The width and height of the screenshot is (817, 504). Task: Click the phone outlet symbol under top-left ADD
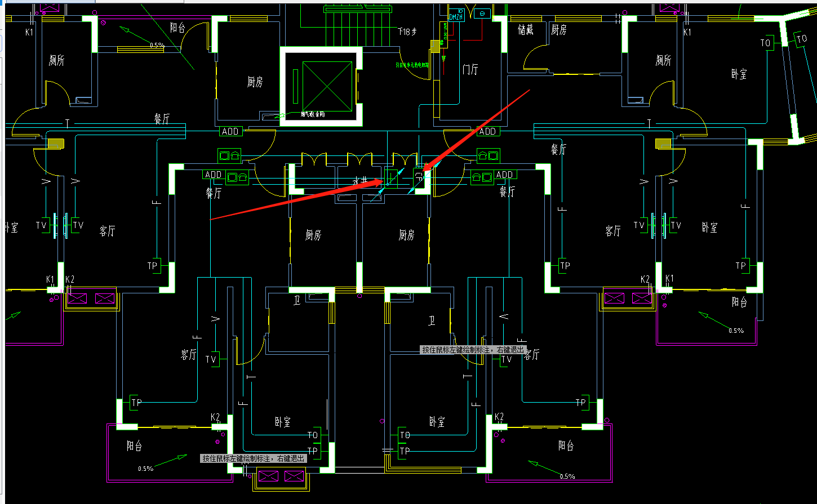[229, 155]
